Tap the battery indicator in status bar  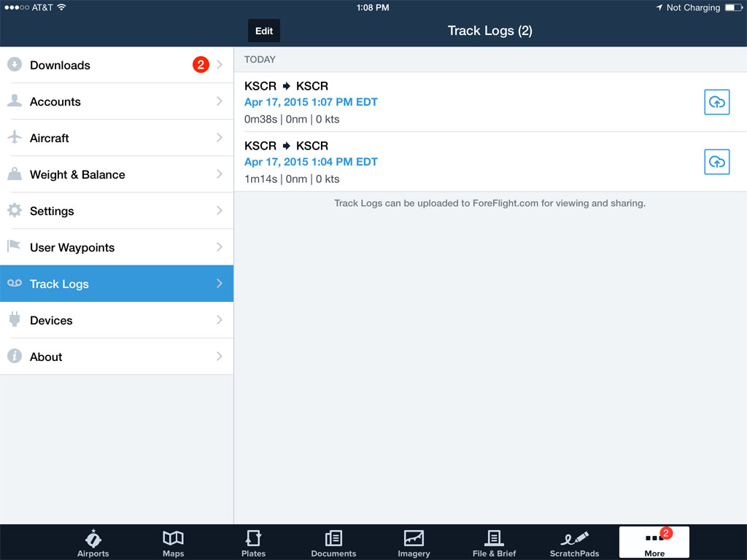(x=734, y=7)
